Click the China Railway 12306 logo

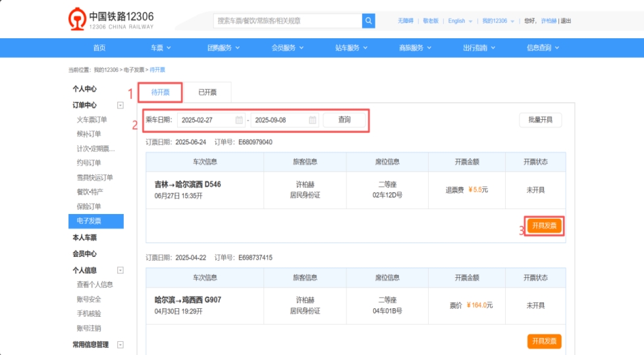click(111, 19)
